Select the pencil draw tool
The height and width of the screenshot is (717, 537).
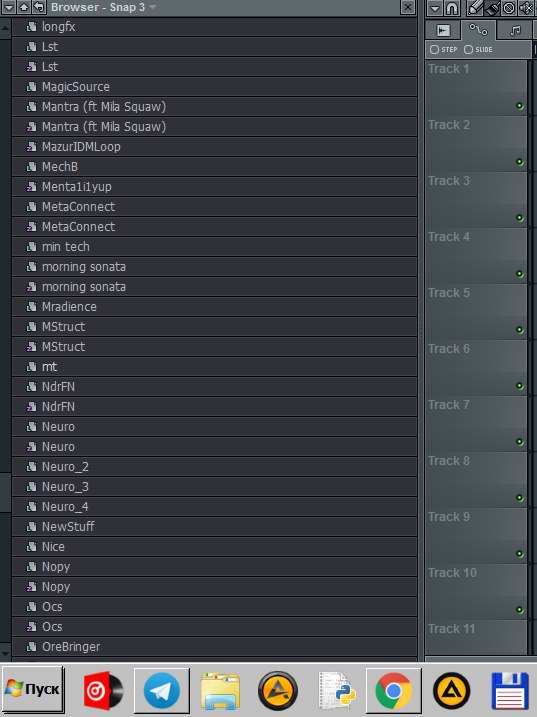click(476, 7)
